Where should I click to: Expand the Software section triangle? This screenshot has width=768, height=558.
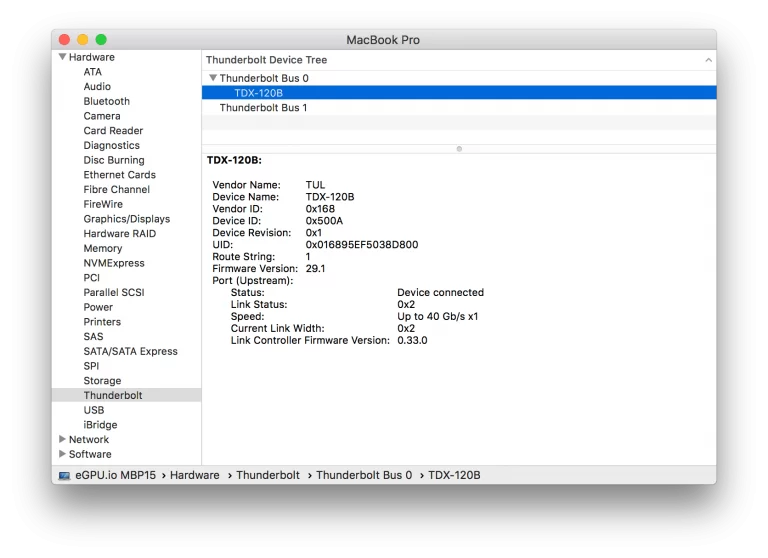pos(62,454)
